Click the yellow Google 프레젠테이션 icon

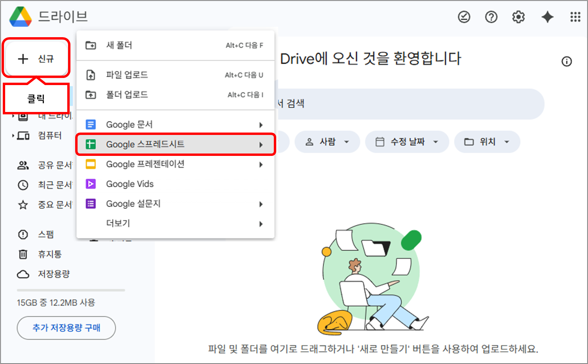(x=91, y=164)
